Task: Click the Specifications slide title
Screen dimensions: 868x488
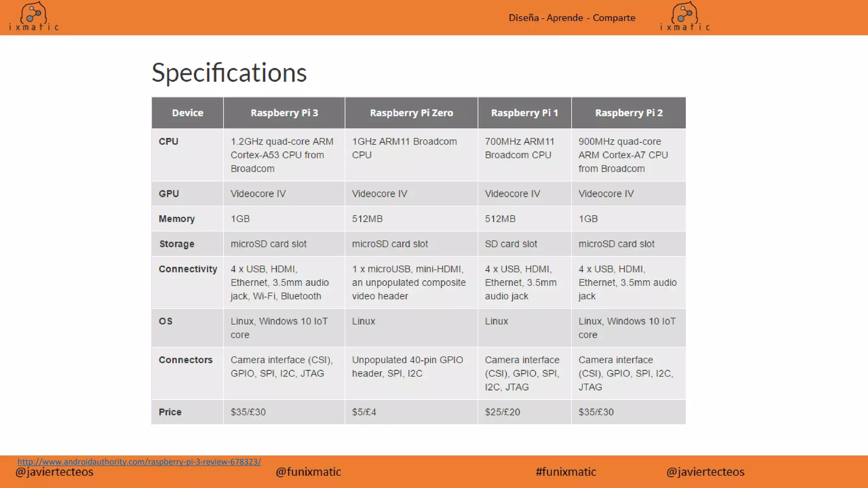Action: 229,72
